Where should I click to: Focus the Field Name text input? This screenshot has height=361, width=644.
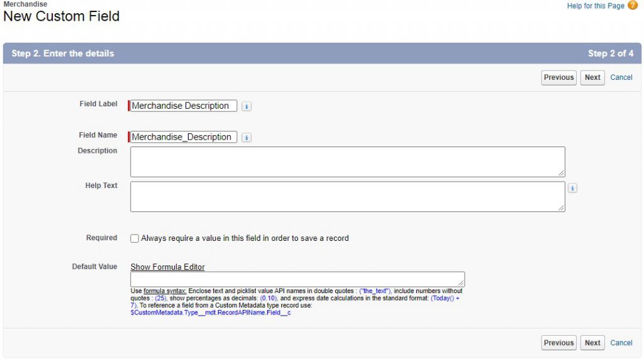[x=183, y=137]
